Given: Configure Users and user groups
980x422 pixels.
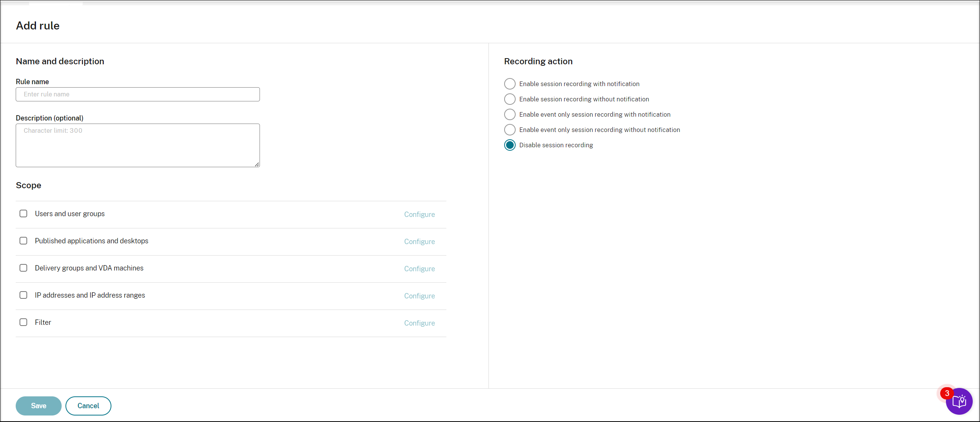Looking at the screenshot, I should [x=419, y=215].
